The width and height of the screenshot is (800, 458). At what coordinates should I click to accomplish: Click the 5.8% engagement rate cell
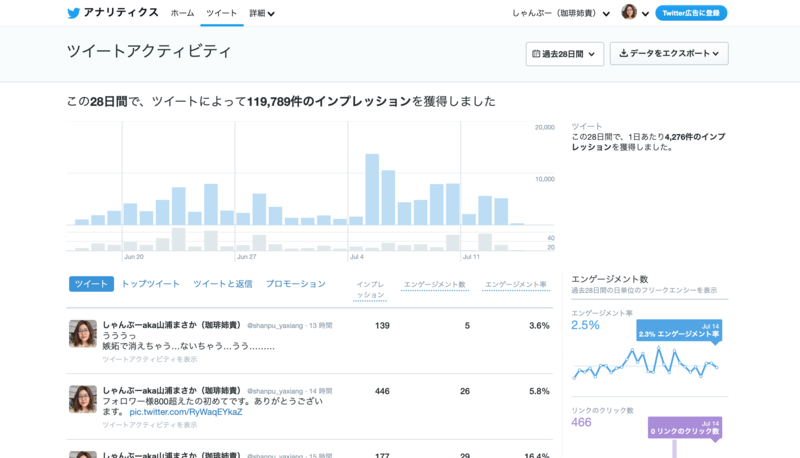tap(539, 391)
